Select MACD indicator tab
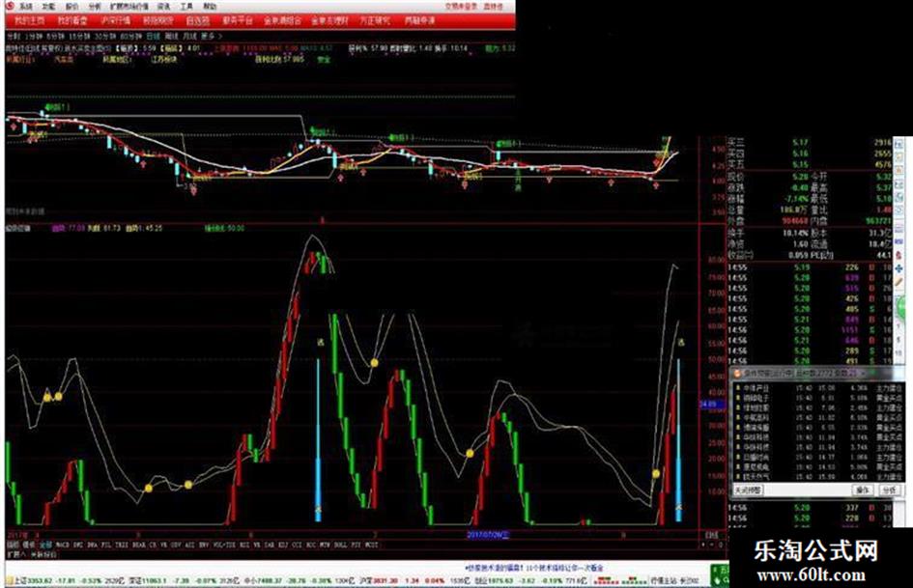913x588 pixels. [x=62, y=545]
